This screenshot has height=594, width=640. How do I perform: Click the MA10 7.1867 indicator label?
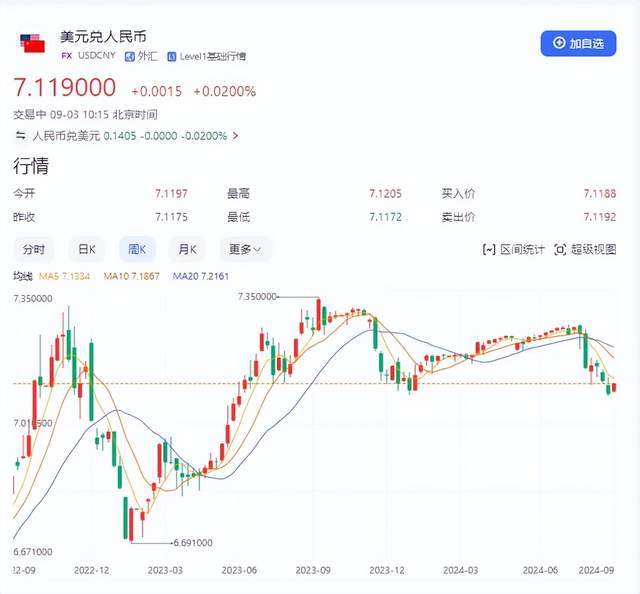click(x=131, y=276)
